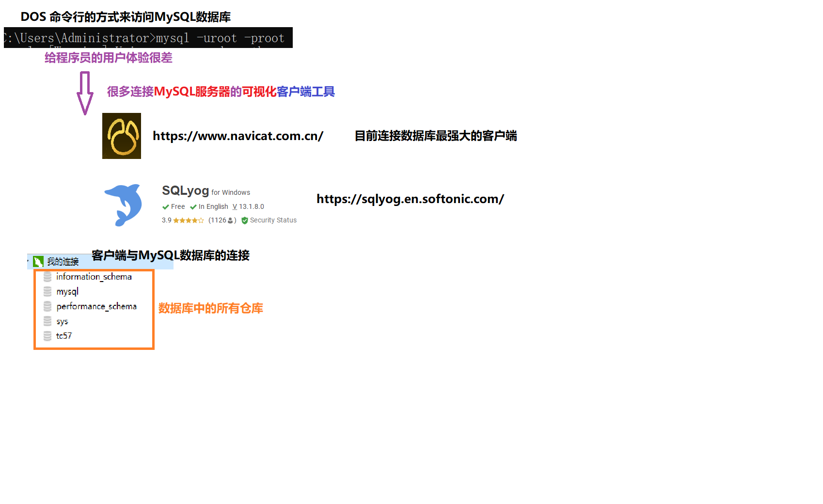Click the (1126) review count
This screenshot has width=823, height=504.
point(222,220)
